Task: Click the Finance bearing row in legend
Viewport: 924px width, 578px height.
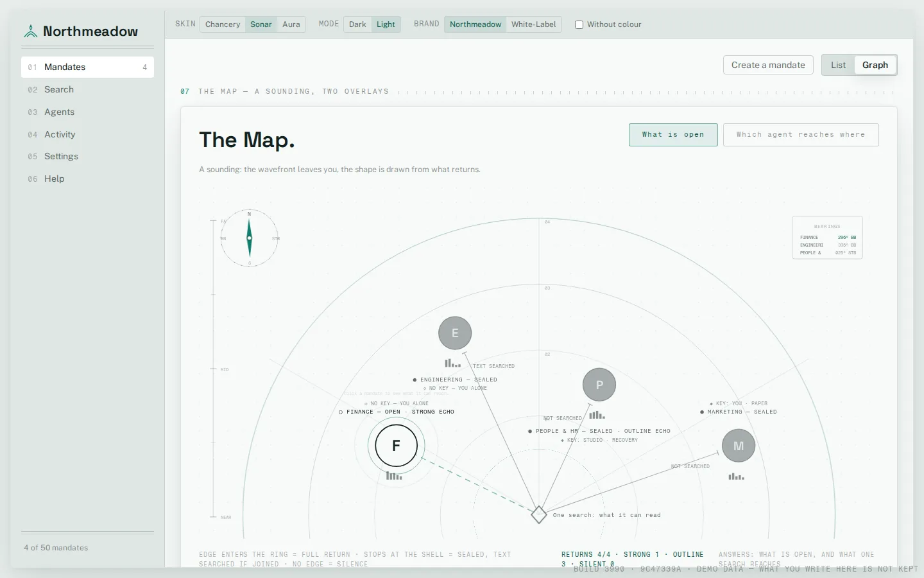Action: (828, 237)
